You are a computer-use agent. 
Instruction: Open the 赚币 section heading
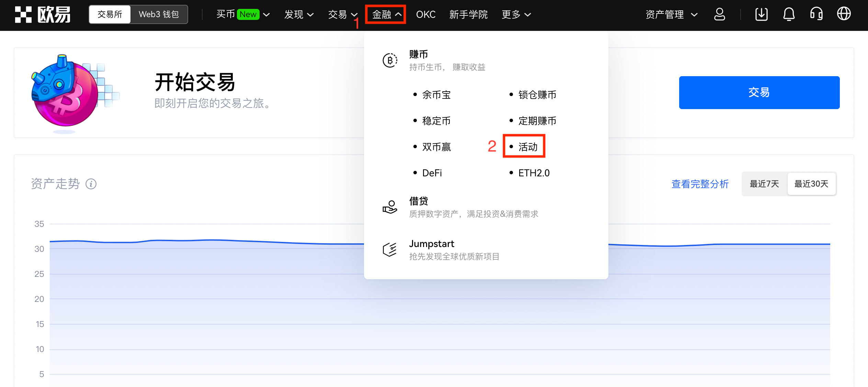(x=419, y=54)
